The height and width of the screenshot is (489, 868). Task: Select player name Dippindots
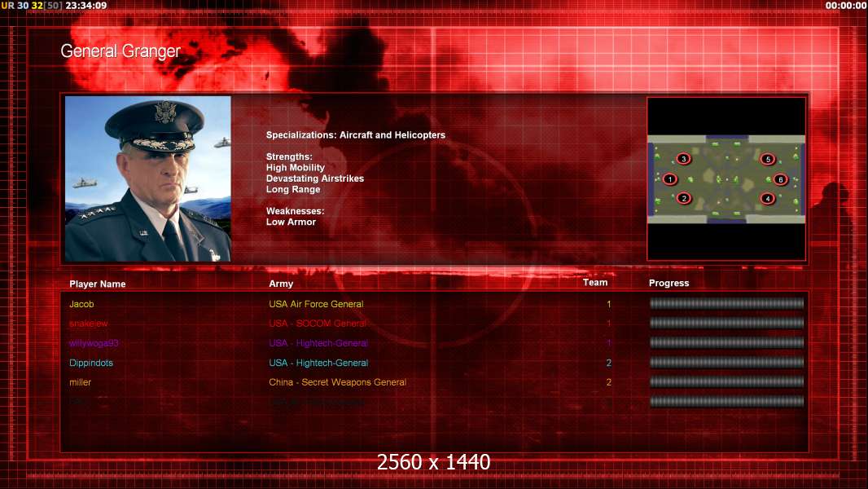pyautogui.click(x=90, y=363)
